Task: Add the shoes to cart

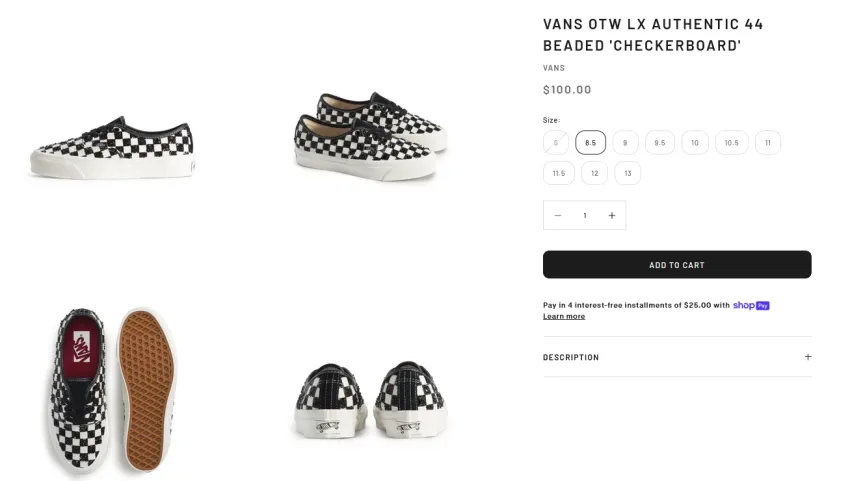Action: [x=677, y=265]
